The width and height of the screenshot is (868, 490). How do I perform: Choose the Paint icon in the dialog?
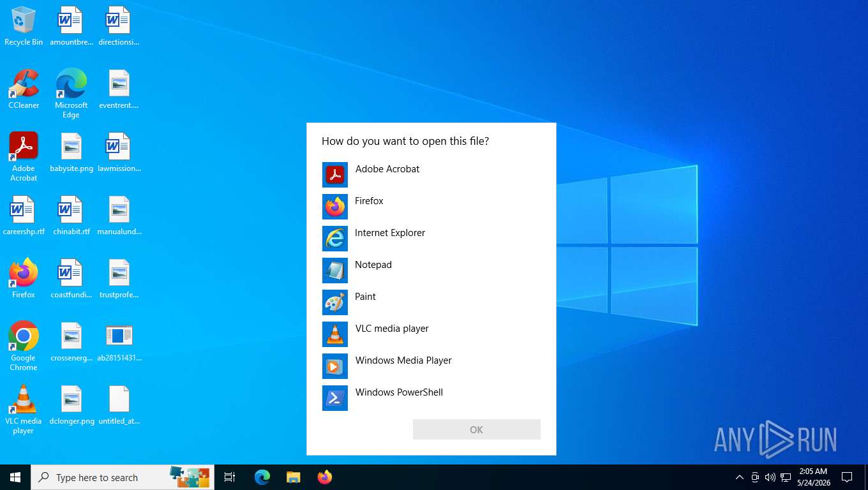(335, 302)
